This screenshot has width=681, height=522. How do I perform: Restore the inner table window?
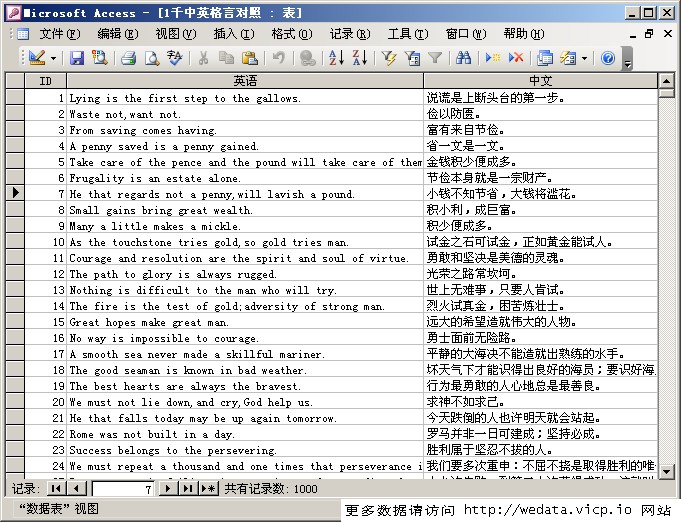(650, 33)
